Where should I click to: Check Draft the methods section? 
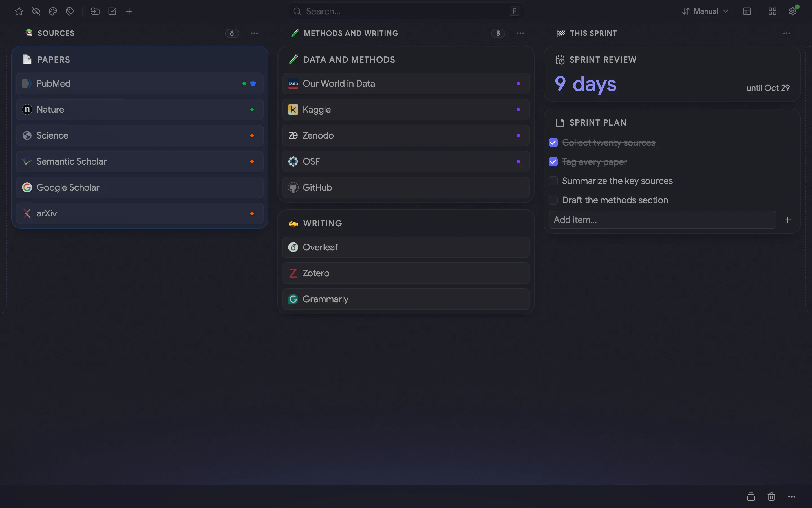coord(553,200)
